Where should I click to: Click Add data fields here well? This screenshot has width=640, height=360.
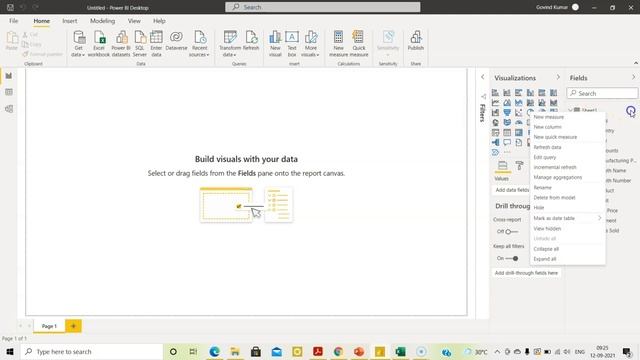512,190
